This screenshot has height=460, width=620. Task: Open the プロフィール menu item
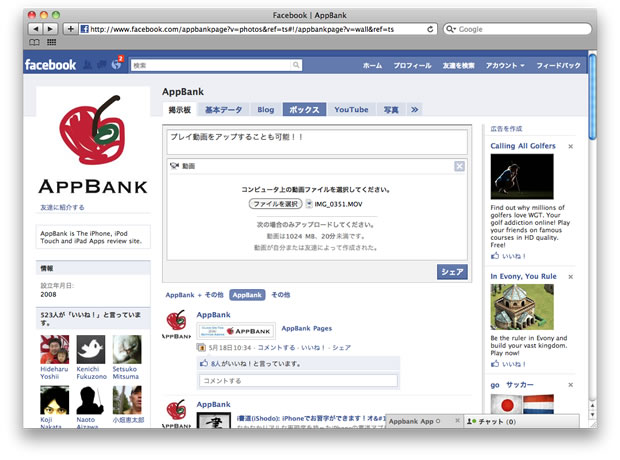click(x=412, y=65)
